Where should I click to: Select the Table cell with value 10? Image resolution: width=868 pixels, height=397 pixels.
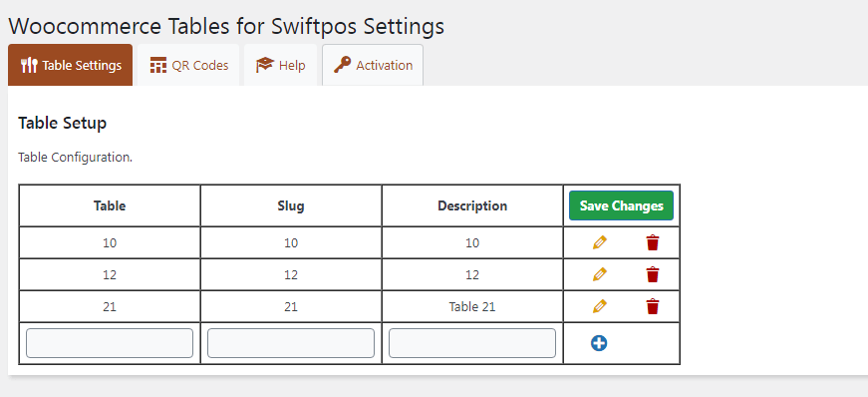point(110,242)
